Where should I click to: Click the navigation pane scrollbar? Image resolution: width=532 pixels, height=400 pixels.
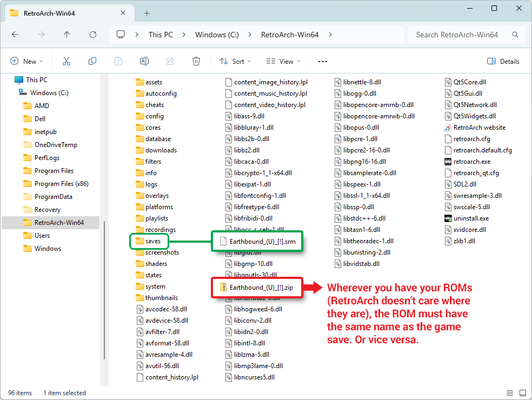(x=104, y=290)
